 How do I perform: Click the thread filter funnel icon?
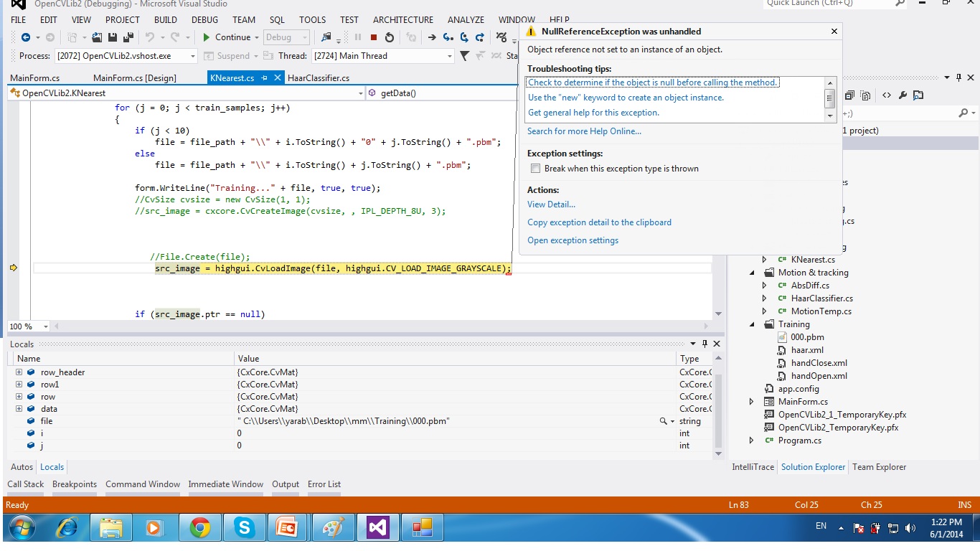click(x=464, y=56)
